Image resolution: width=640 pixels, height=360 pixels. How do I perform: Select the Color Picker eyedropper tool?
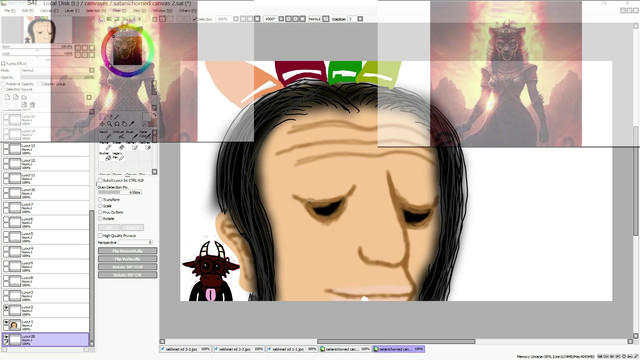131,124
